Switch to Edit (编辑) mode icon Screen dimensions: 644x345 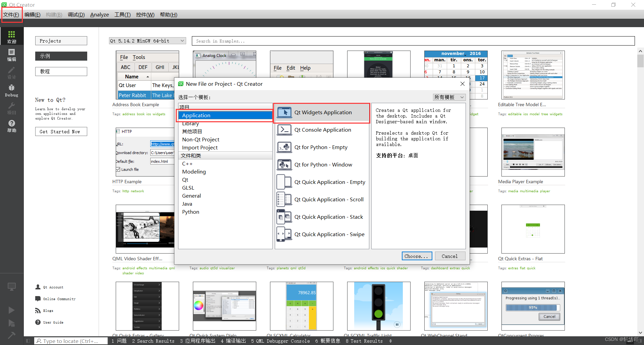point(11,55)
